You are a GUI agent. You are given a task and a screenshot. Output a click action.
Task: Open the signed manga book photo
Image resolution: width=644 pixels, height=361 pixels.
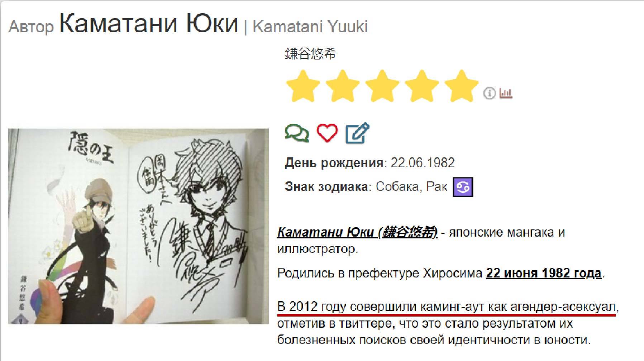(x=138, y=226)
